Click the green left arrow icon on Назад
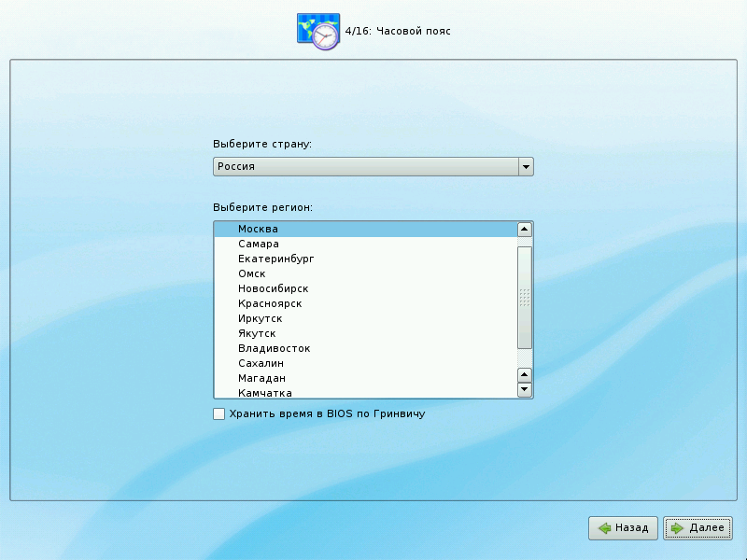The height and width of the screenshot is (560, 747). (x=605, y=528)
